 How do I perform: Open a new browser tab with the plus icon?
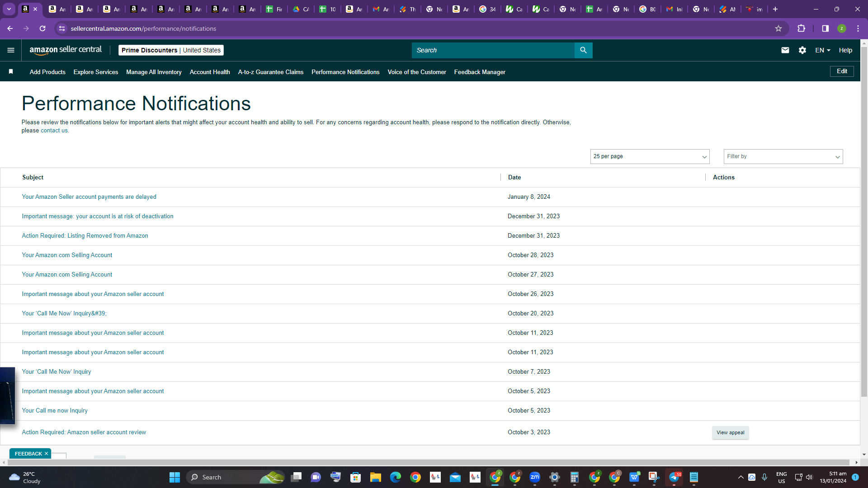point(775,9)
